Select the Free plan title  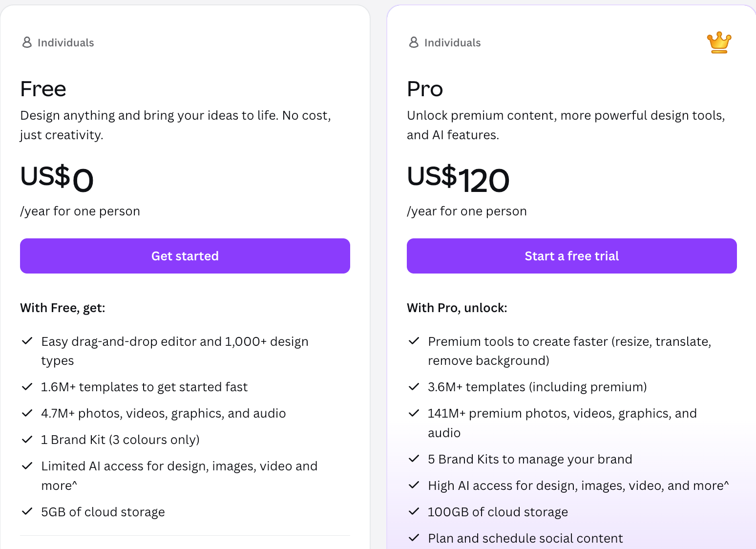point(43,89)
